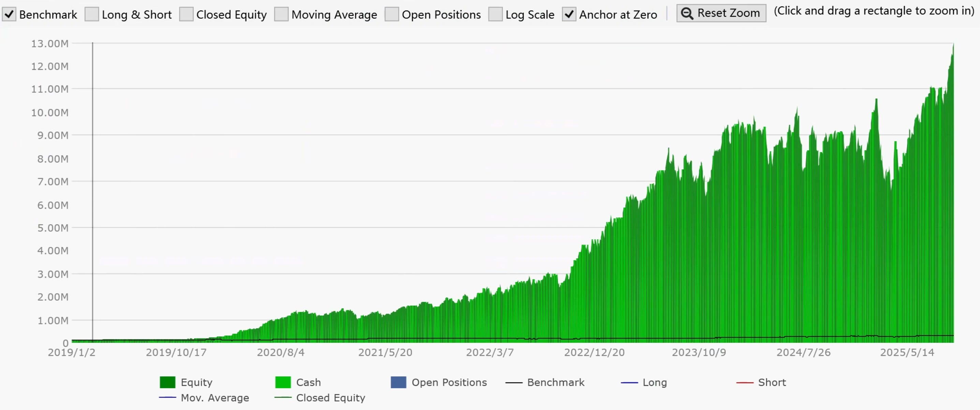Click the 13.00M y-axis label
The width and height of the screenshot is (980, 410).
(50, 44)
